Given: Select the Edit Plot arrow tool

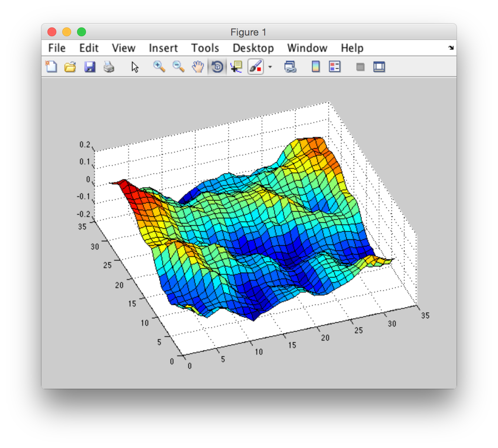Looking at the screenshot, I should pyautogui.click(x=135, y=67).
